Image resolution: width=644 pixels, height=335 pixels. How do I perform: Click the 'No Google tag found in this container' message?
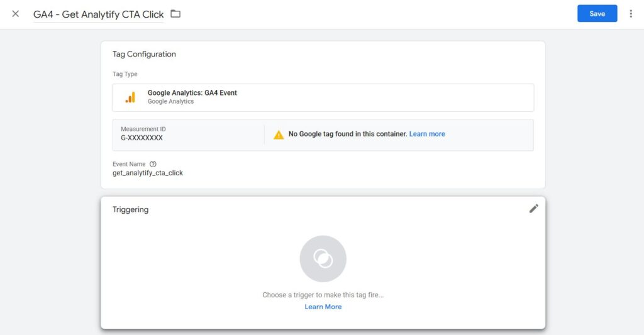pyautogui.click(x=347, y=134)
